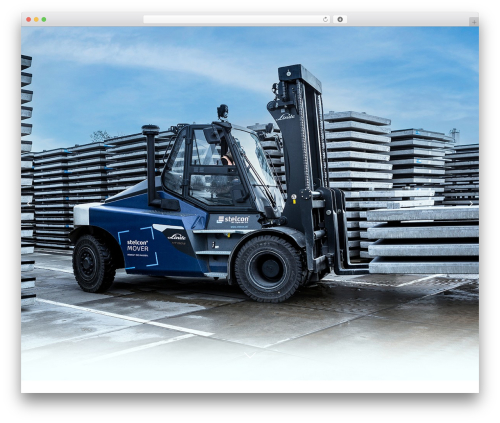500x423 pixels.
Task: Focus the browser address bar
Action: [236, 20]
